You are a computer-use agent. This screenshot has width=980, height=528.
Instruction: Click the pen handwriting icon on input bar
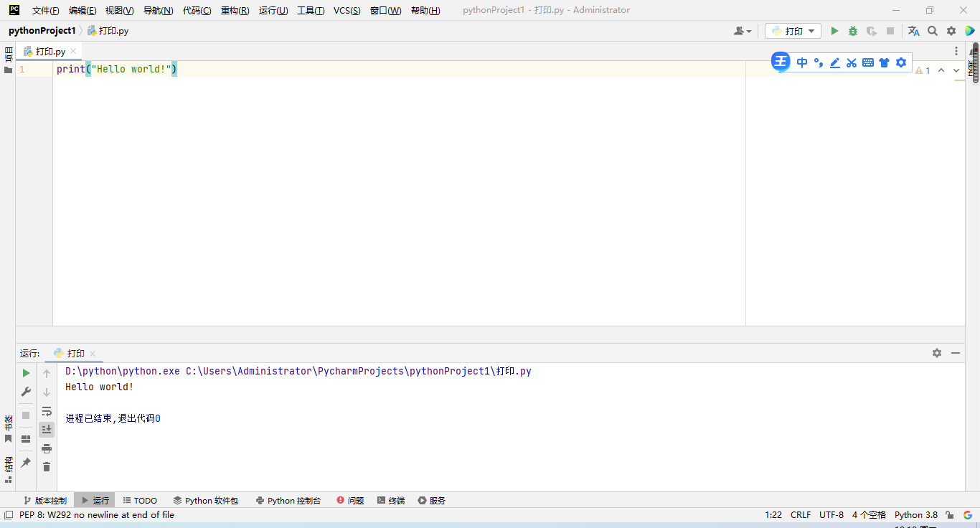835,62
